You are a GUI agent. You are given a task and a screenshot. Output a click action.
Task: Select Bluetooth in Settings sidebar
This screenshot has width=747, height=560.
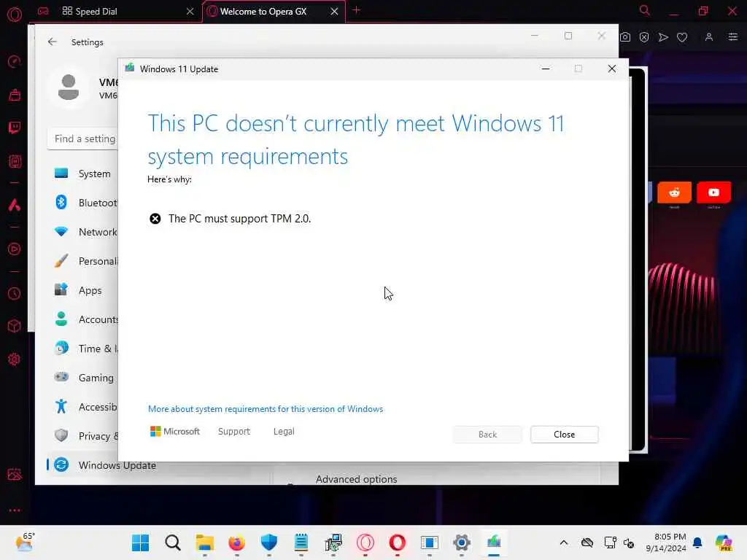click(83, 203)
